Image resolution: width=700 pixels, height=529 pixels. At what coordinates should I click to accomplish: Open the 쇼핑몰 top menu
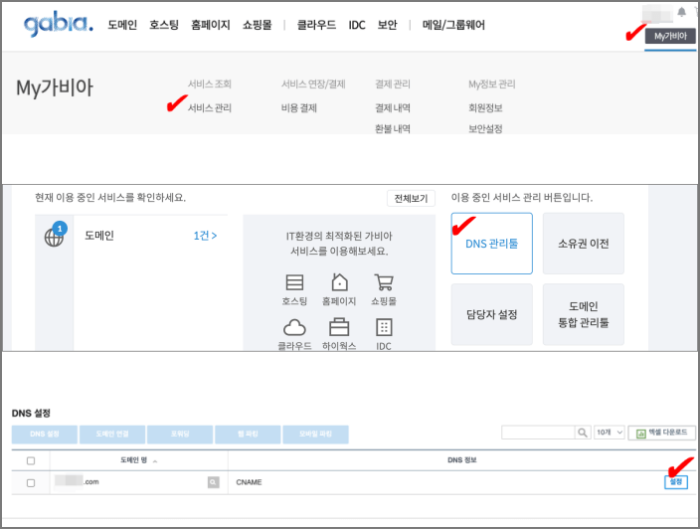(x=257, y=25)
